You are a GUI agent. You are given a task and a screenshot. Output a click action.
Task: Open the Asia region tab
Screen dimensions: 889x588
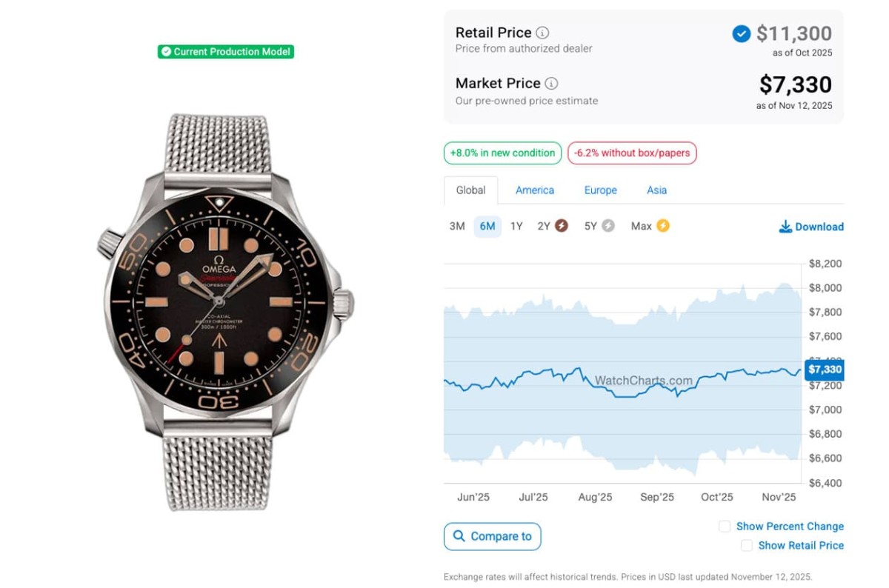coord(656,190)
